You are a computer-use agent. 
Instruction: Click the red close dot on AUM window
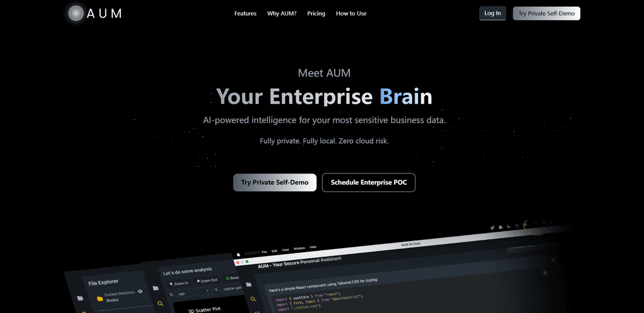[237, 262]
